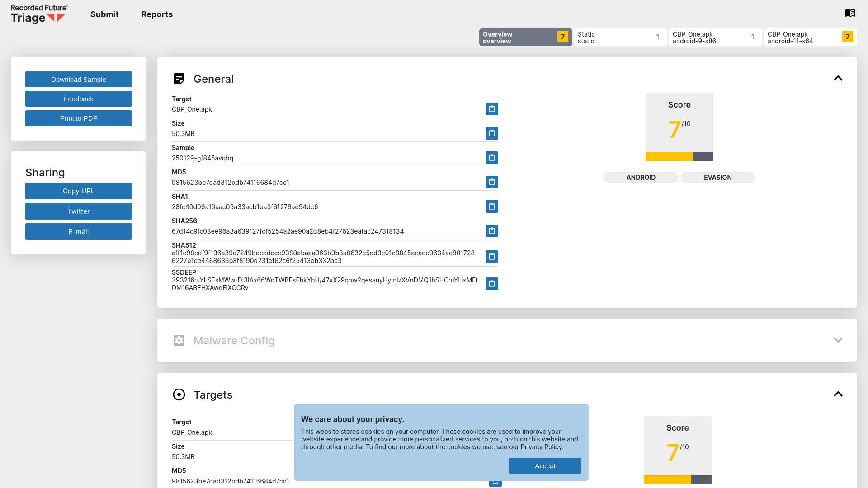Toggle the ANDROID tag filter
This screenshot has width=868, height=488.
click(x=641, y=177)
